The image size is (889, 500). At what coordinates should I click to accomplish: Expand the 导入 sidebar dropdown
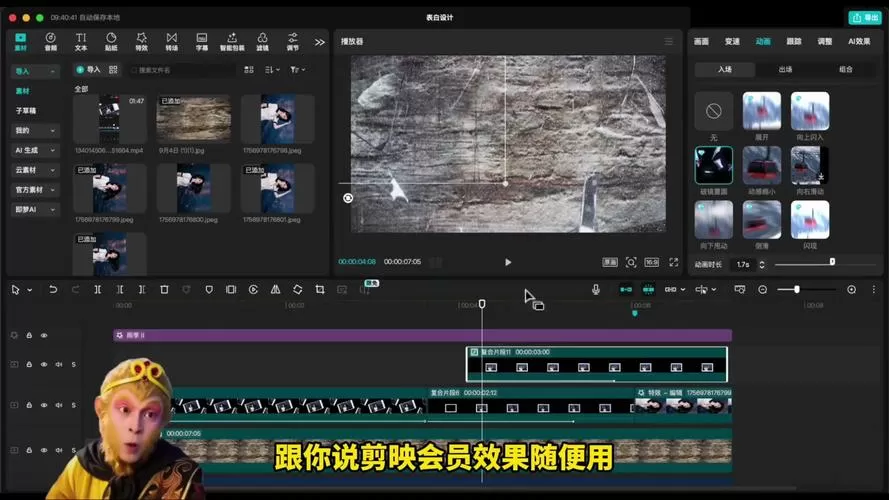[x=52, y=71]
